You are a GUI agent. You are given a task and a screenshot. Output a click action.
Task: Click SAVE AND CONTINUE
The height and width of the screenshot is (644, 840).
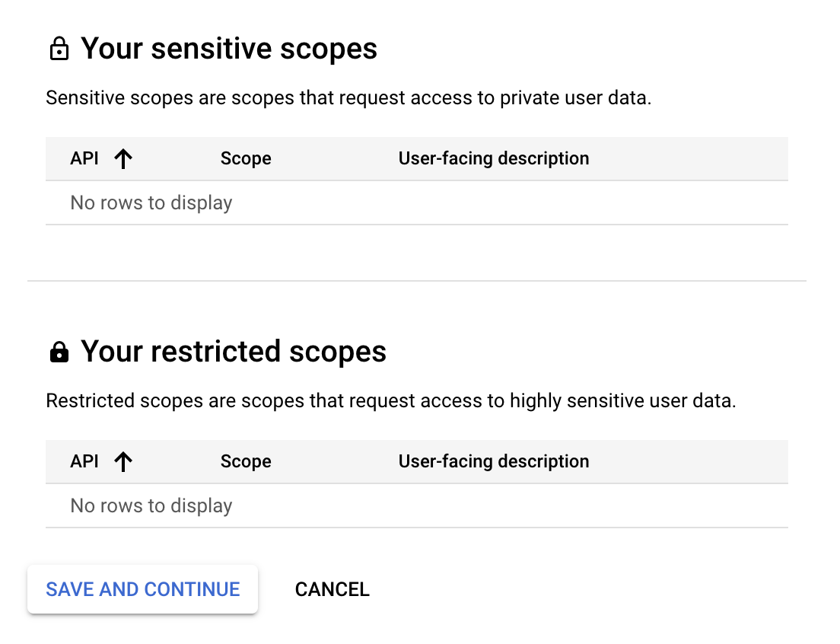(142, 588)
